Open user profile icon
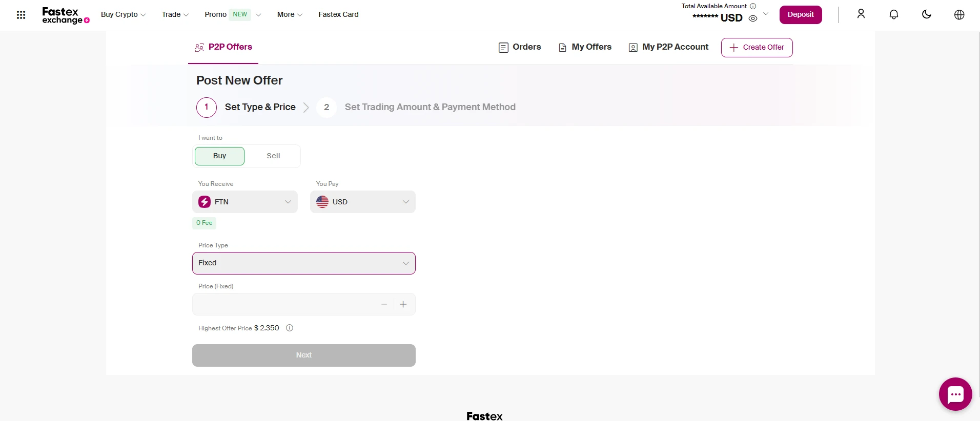 pos(861,14)
